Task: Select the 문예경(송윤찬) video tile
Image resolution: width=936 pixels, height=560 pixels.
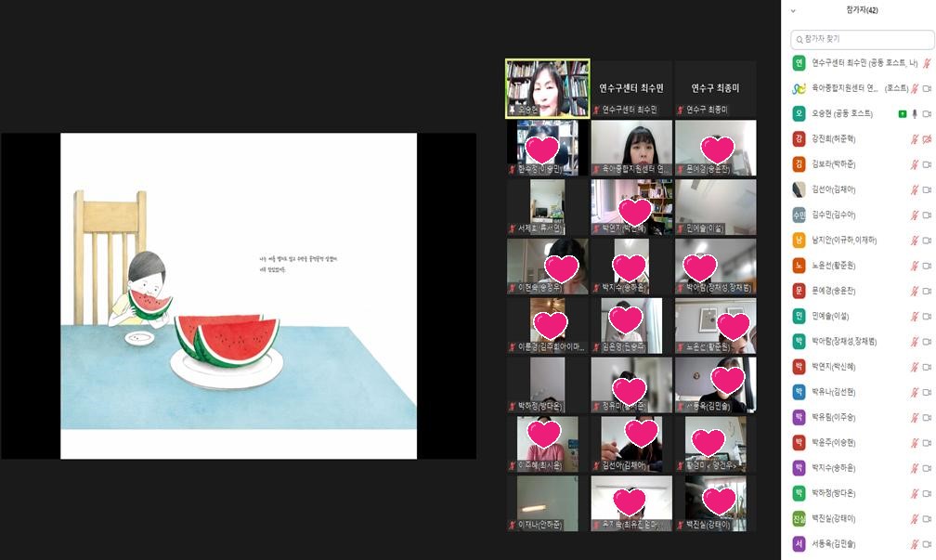Action: pos(715,148)
